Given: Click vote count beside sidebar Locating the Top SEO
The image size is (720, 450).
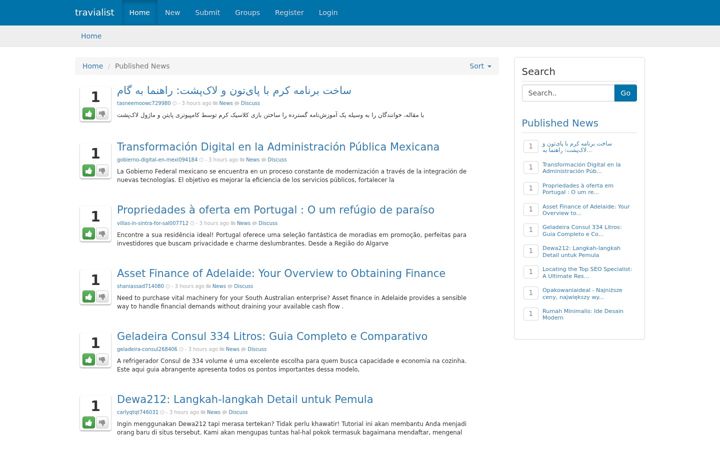Looking at the screenshot, I should [531, 272].
